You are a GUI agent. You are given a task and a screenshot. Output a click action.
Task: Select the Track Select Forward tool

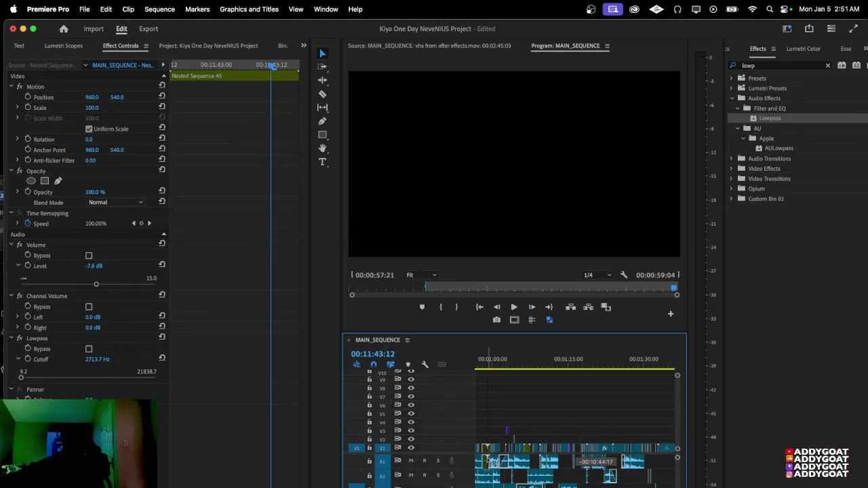(x=322, y=67)
